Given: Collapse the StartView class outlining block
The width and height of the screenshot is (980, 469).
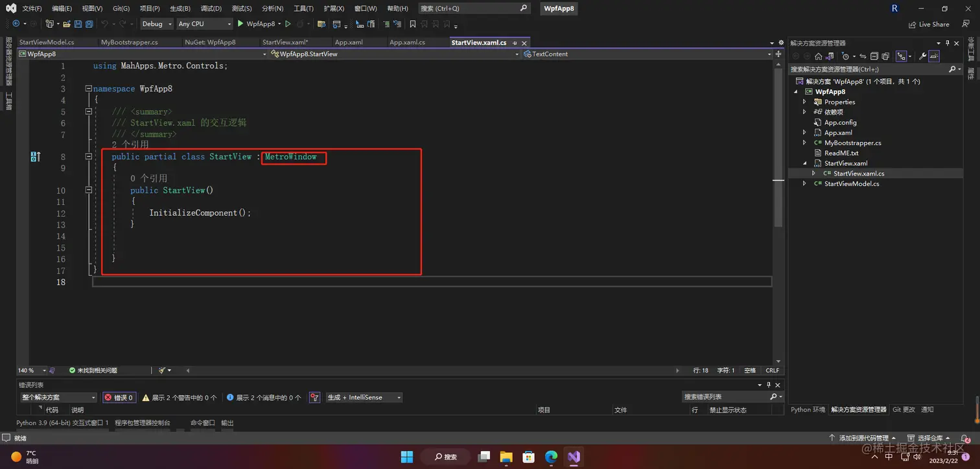Looking at the screenshot, I should tap(89, 157).
